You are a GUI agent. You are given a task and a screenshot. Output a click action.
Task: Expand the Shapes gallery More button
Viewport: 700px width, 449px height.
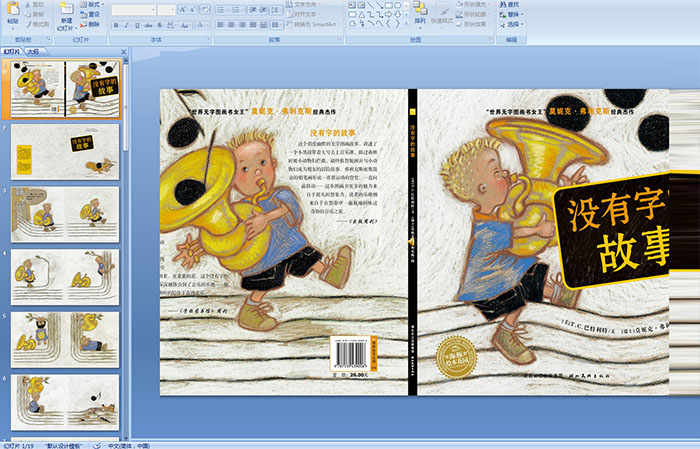pyautogui.click(x=406, y=23)
